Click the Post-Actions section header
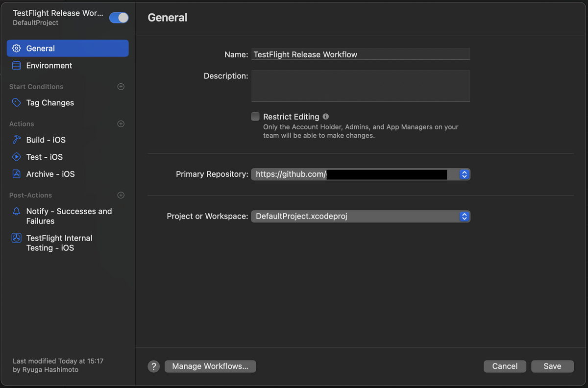The width and height of the screenshot is (588, 388). tap(30, 195)
